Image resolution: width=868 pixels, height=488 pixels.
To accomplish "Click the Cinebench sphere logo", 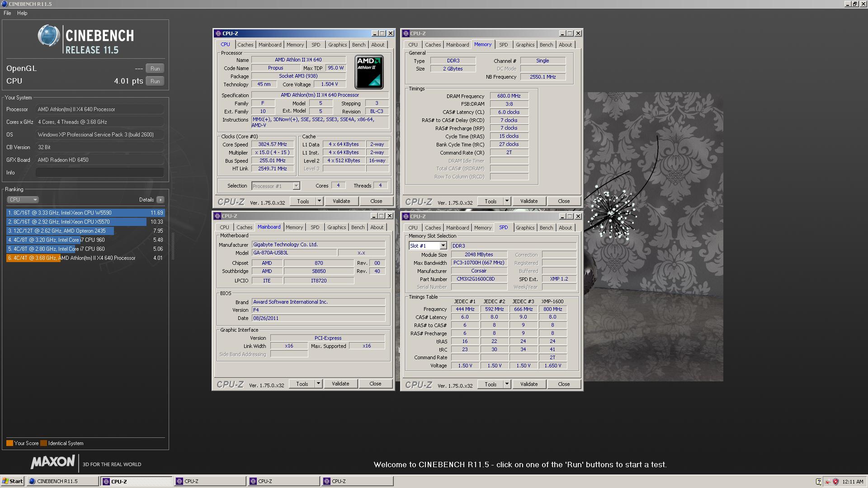I will 48,36.
